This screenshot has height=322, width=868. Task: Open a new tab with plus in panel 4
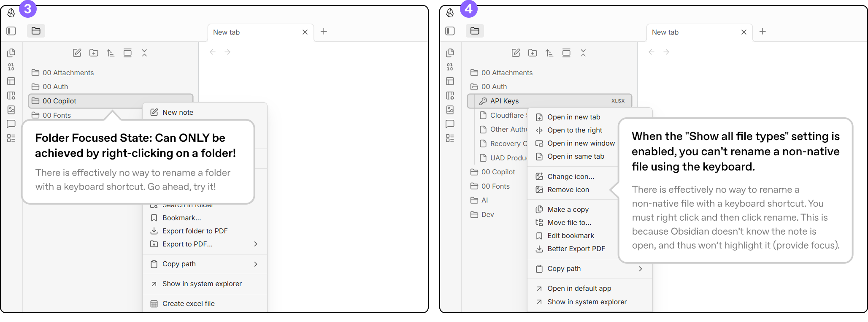tap(763, 32)
